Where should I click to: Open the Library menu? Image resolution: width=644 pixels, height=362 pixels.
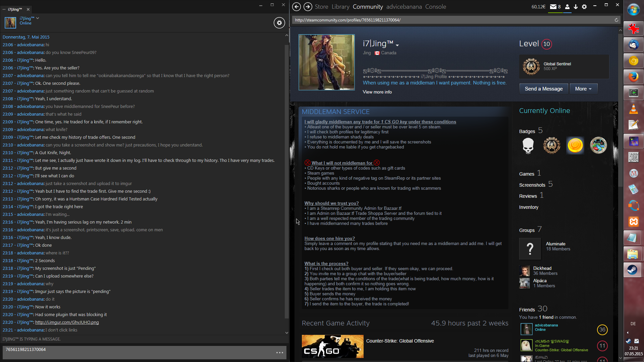pos(340,7)
